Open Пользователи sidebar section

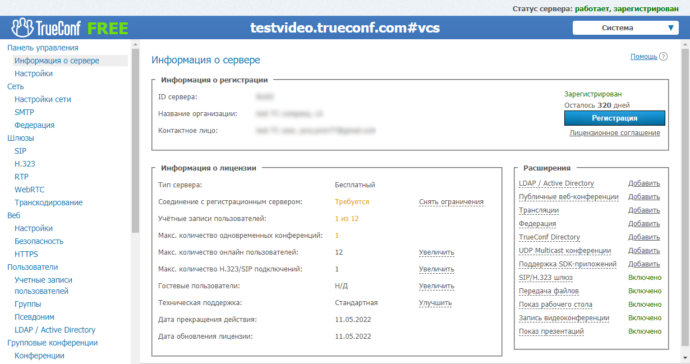tap(33, 267)
